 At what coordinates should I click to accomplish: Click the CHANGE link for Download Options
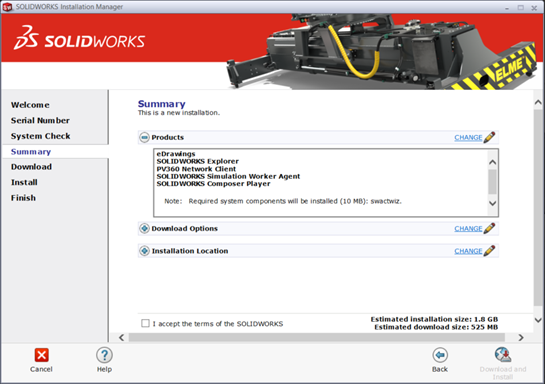pos(468,229)
